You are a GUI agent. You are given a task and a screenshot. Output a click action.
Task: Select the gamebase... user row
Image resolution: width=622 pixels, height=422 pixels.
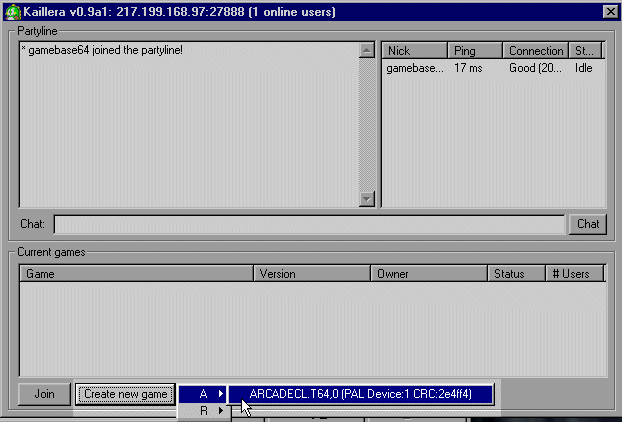click(x=493, y=68)
